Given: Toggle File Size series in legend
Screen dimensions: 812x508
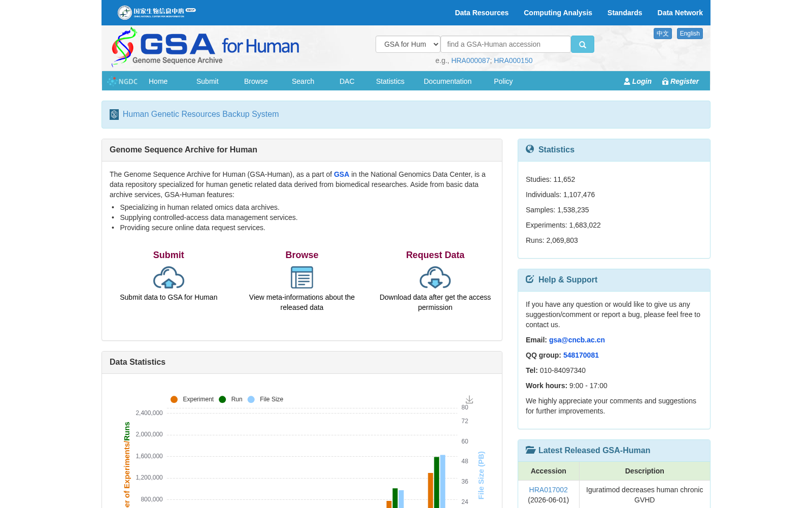Looking at the screenshot, I should pyautogui.click(x=265, y=399).
